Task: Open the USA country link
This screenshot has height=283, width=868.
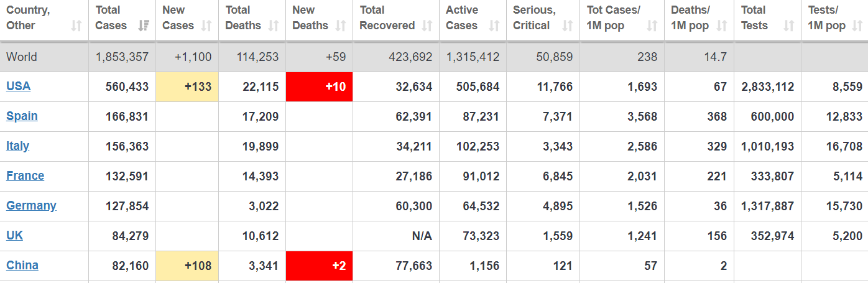Action: click(x=18, y=86)
